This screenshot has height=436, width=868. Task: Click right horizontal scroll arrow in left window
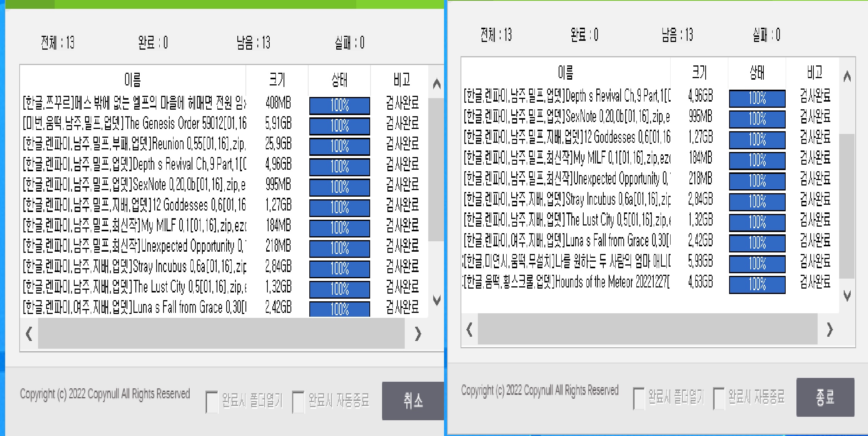(418, 334)
